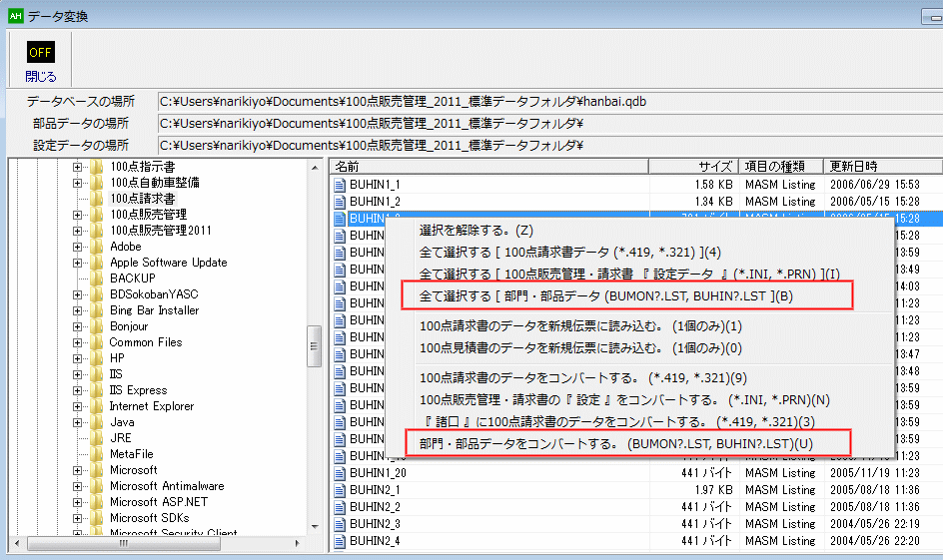Image resolution: width=943 pixels, height=560 pixels.
Task: Click the tree horizontal scroll right arrow
Action: point(297,543)
